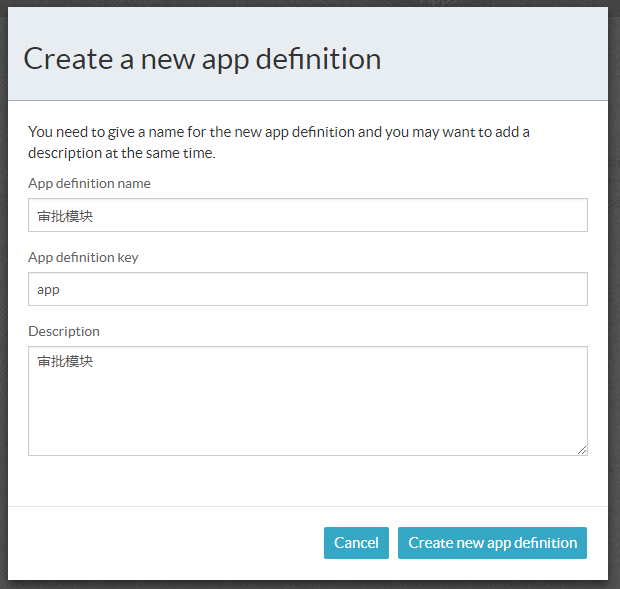Screen dimensions: 620x589
Task: Click the "Description" field label
Action: (64, 331)
